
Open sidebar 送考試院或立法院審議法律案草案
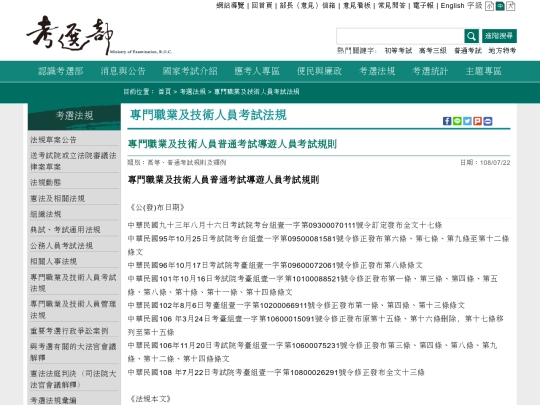coord(73,161)
